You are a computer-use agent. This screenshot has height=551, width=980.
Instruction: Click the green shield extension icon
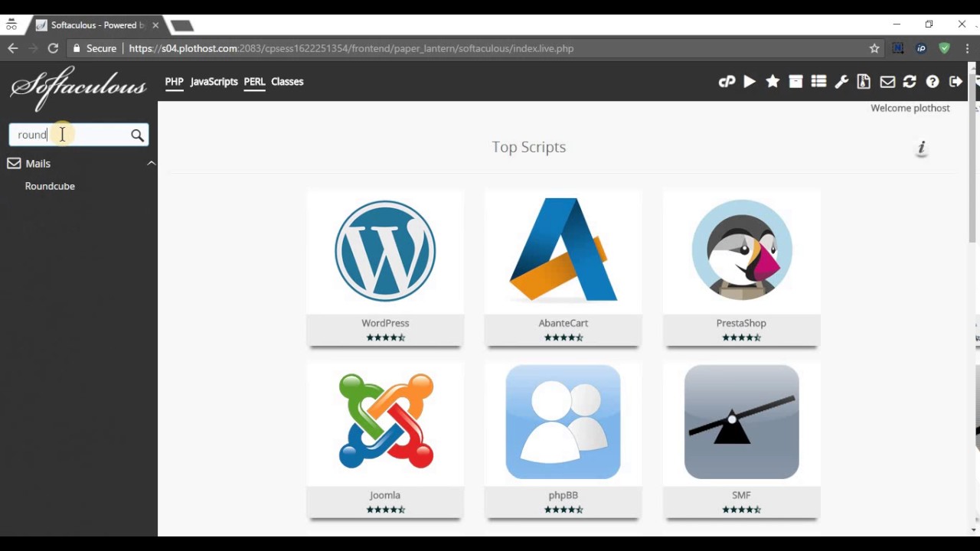click(944, 48)
